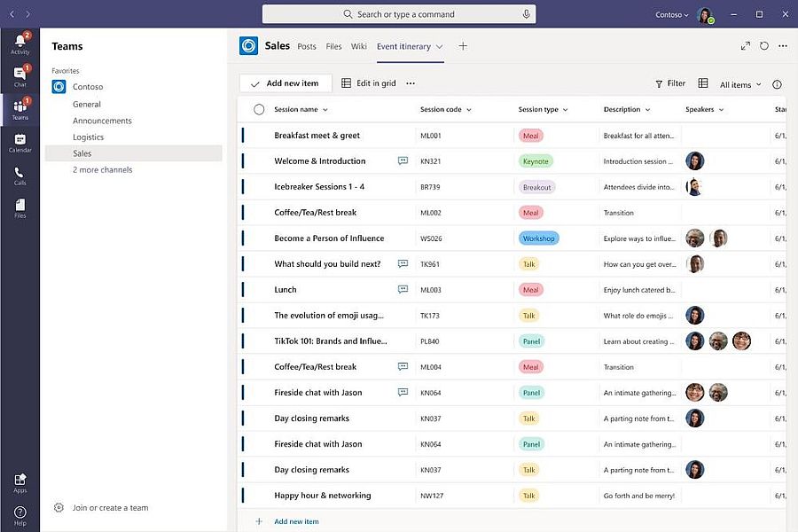
Task: Open the Chat icon in sidebar
Action: [20, 76]
